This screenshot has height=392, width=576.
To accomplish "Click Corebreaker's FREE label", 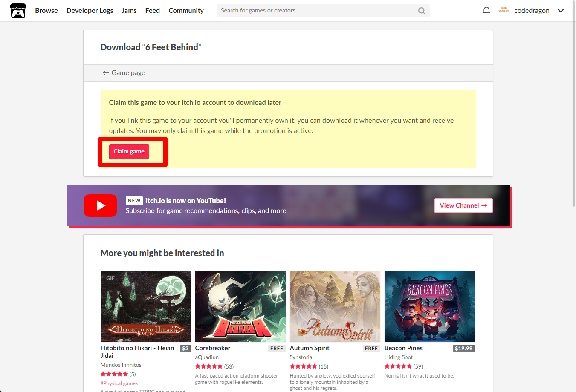I will point(277,349).
